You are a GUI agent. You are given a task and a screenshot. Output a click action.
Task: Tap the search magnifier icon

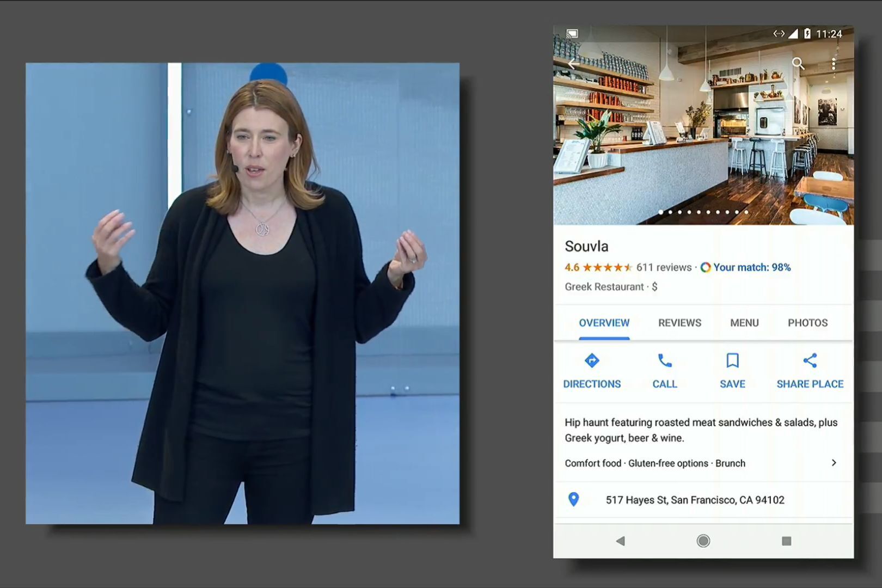(798, 64)
